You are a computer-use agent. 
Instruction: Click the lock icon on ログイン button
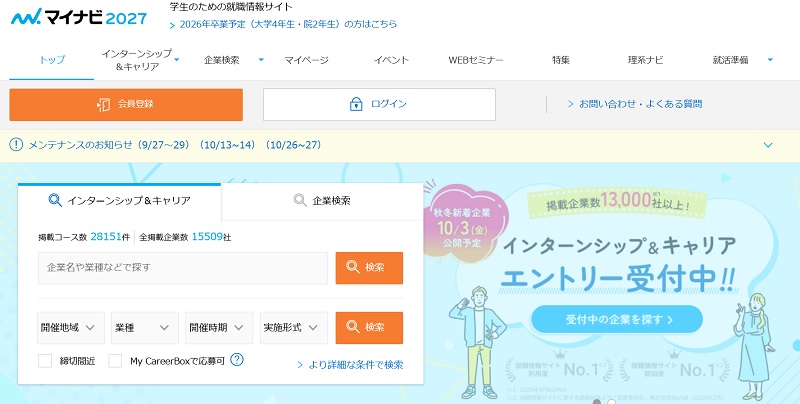[356, 104]
